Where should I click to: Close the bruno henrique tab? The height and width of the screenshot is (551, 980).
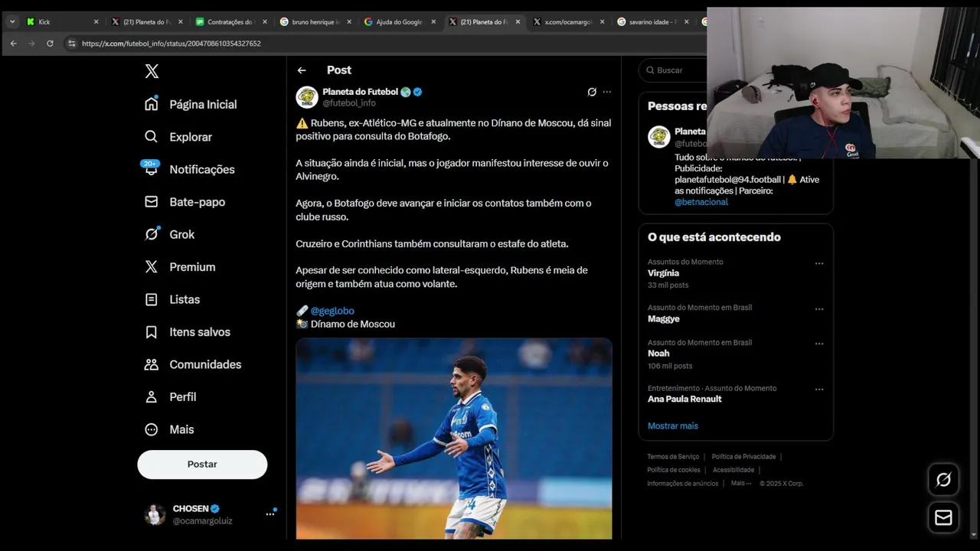point(349,22)
